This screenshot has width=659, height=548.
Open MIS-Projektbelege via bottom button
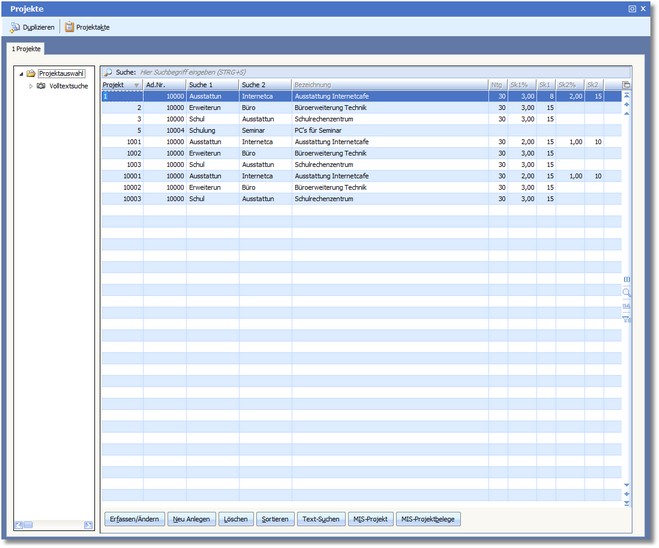(x=428, y=519)
